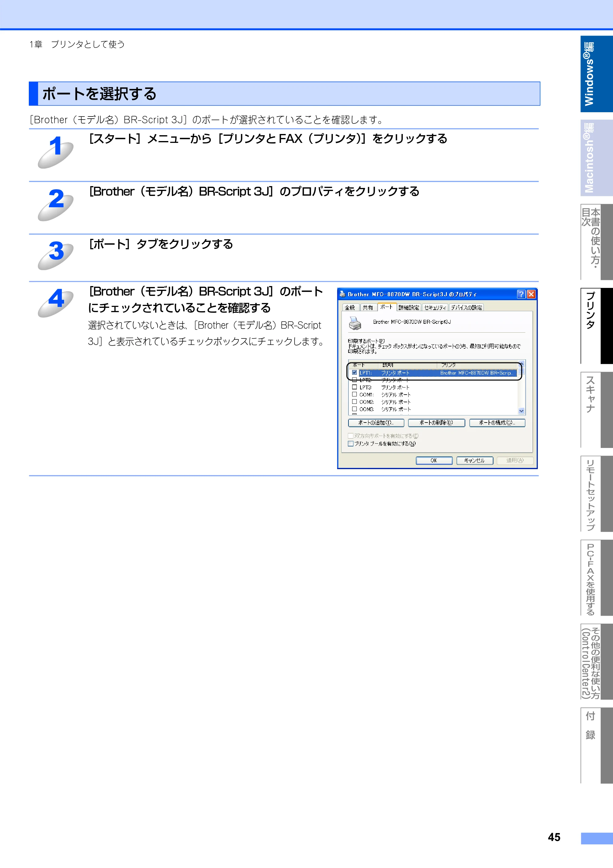Go to the 付録 side tab
The image size is (613, 868).
click(x=596, y=746)
